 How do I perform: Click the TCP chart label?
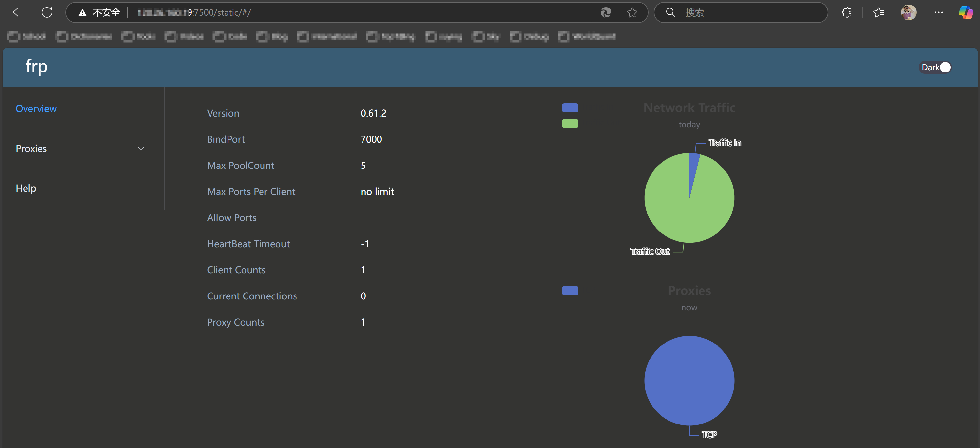pyautogui.click(x=709, y=434)
